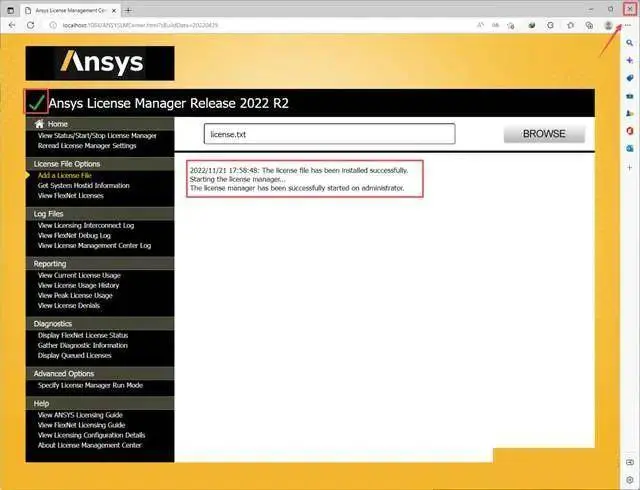
Task: Select Get System Hostid Information
Action: click(84, 185)
